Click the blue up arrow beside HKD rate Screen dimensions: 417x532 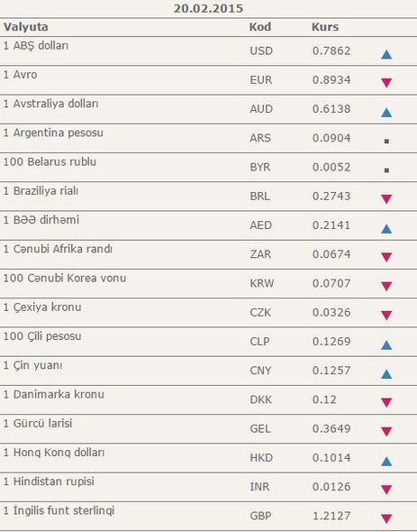click(x=386, y=461)
